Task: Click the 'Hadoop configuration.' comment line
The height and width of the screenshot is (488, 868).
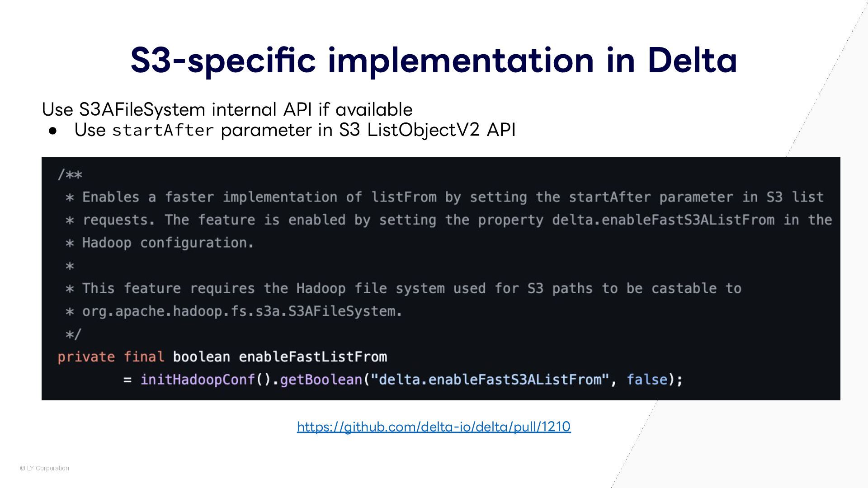Action: (168, 243)
